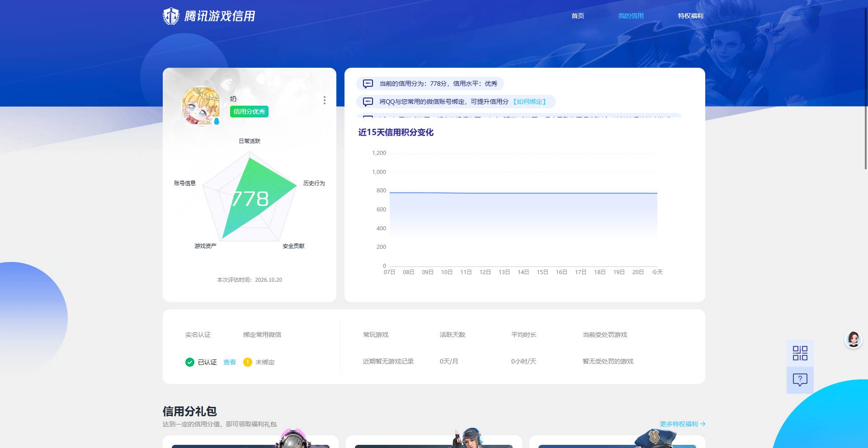868x448 pixels.
Task: Open the QR code side widget
Action: [x=800, y=353]
